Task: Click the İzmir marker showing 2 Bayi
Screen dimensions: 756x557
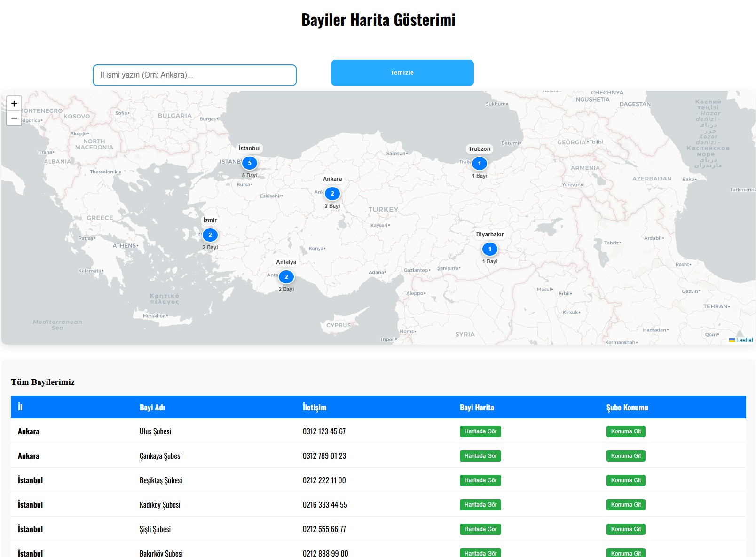Action: [x=210, y=234]
